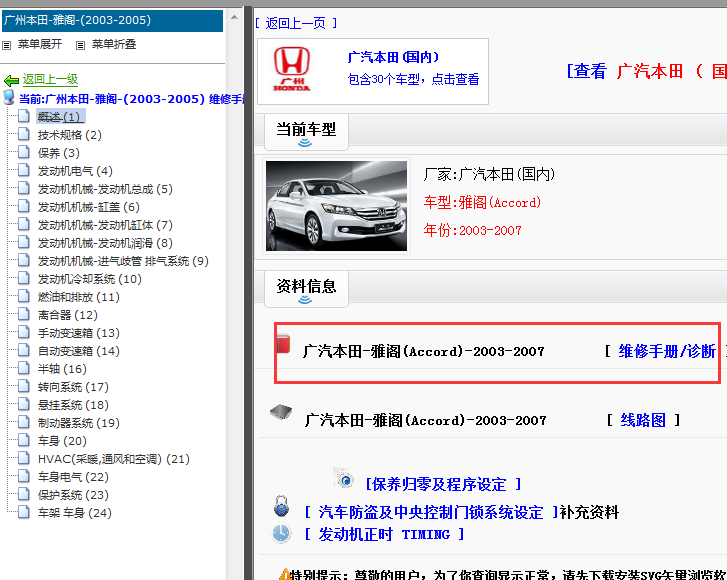Click page icon next to 保养 (3)
Image resolution: width=727 pixels, height=580 pixels.
(x=24, y=152)
